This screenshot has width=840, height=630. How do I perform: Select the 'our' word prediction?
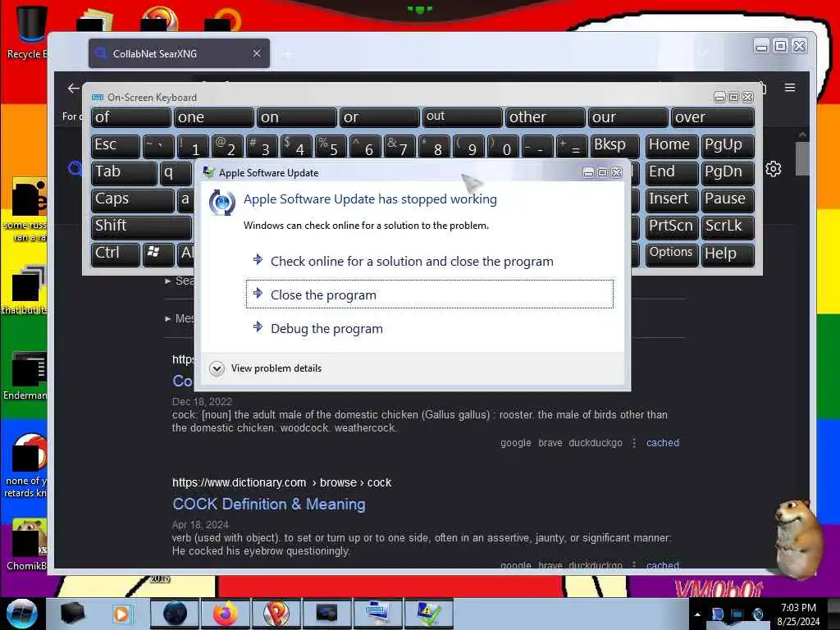(x=628, y=117)
